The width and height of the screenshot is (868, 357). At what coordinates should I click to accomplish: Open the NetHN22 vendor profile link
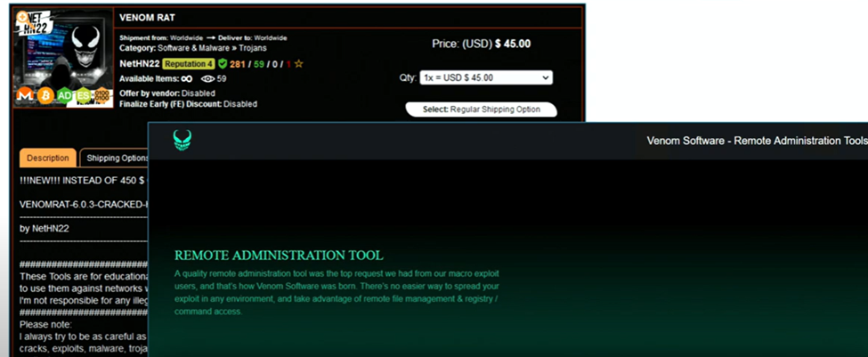(x=140, y=63)
